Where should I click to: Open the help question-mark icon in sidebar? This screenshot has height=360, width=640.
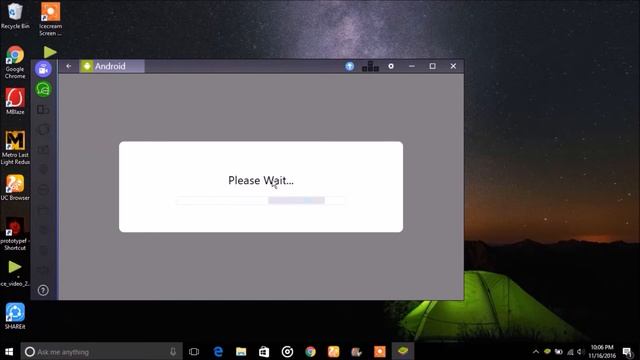point(43,290)
